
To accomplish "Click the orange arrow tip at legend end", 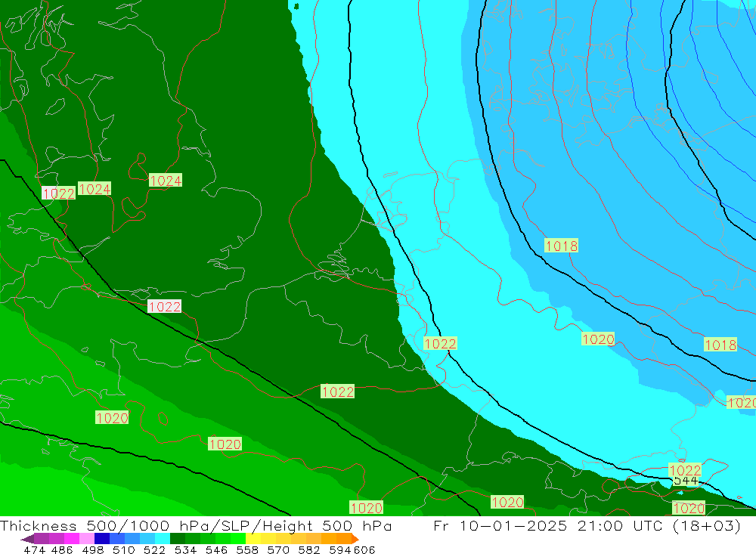I will pyautogui.click(x=355, y=539).
